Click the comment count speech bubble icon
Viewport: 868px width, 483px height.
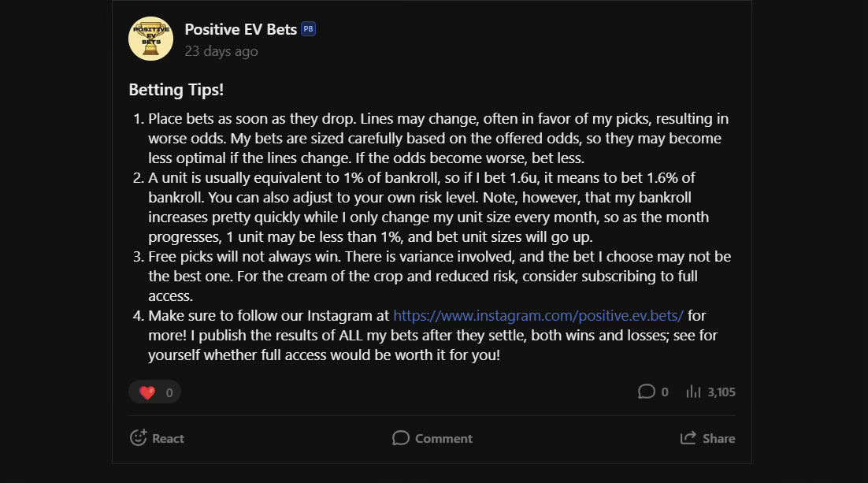(647, 392)
